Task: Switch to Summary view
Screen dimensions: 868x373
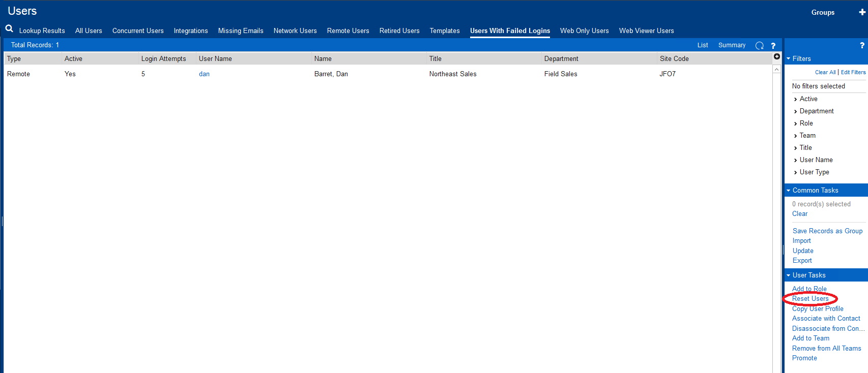Action: (x=732, y=45)
